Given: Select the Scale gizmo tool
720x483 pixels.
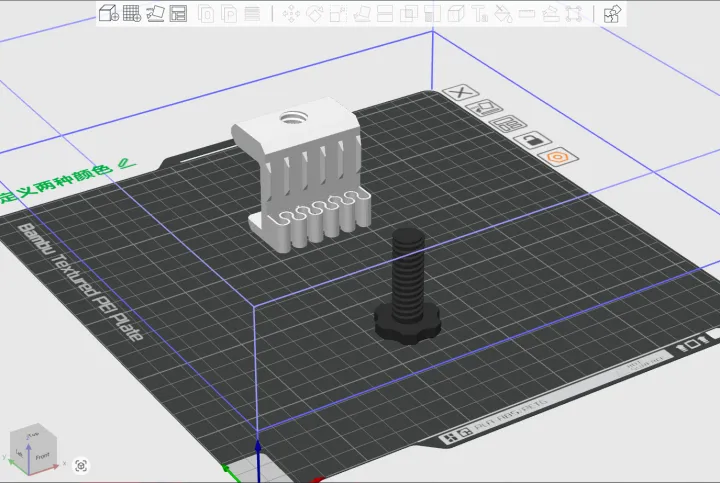Looking at the screenshot, I should click(x=338, y=14).
